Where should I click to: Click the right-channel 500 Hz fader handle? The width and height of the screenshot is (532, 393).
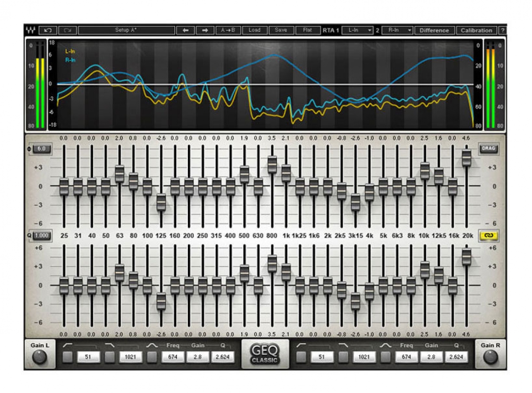244,273
